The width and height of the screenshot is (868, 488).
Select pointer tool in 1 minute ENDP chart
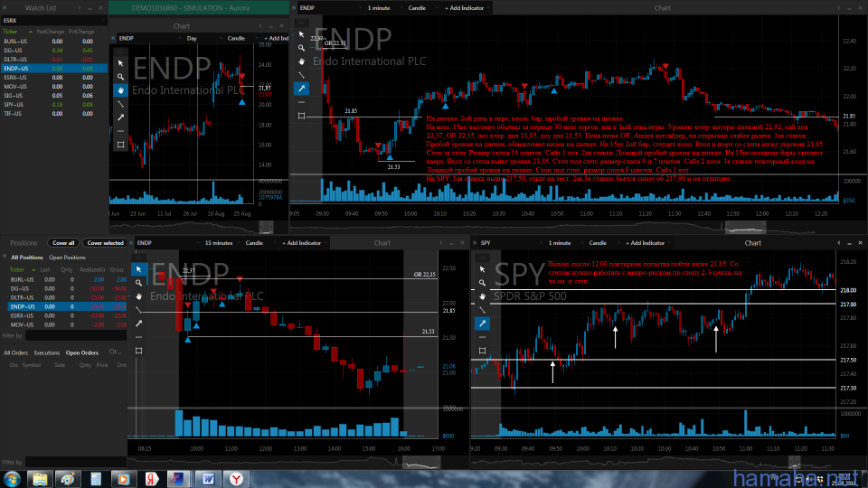pyautogui.click(x=301, y=34)
